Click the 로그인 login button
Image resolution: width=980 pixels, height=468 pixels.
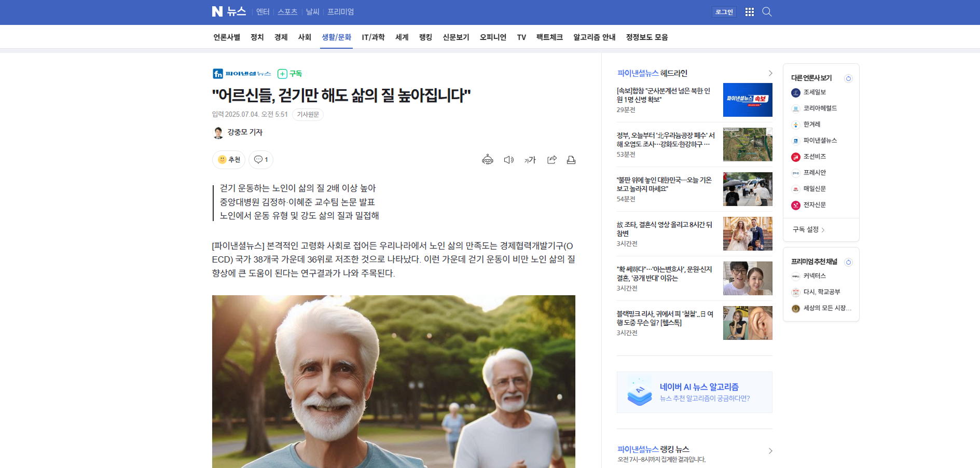click(x=724, y=12)
